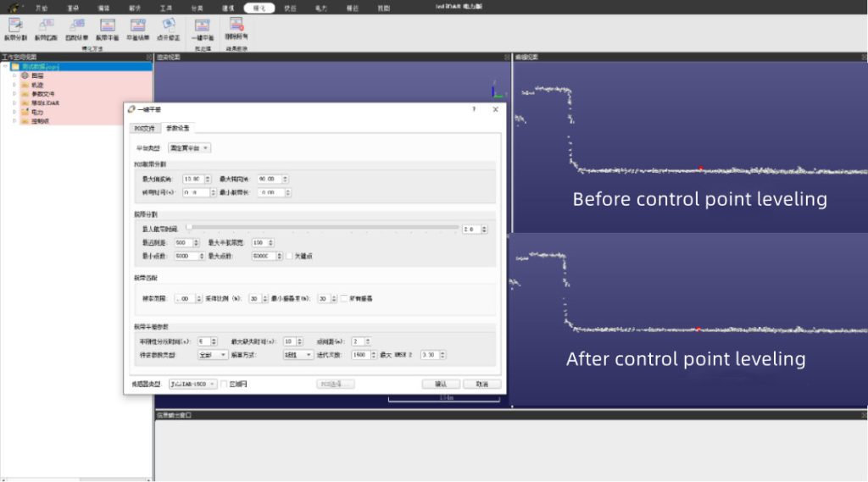Expand the 轨迹 tree node
The height and width of the screenshot is (482, 868).
click(14, 85)
